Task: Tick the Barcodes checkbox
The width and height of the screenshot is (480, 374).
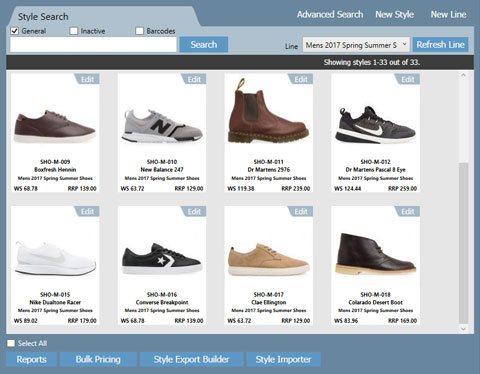Action: (x=140, y=31)
